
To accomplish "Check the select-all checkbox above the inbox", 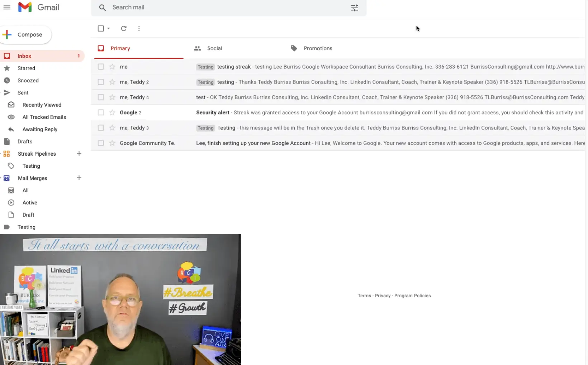I will [100, 28].
